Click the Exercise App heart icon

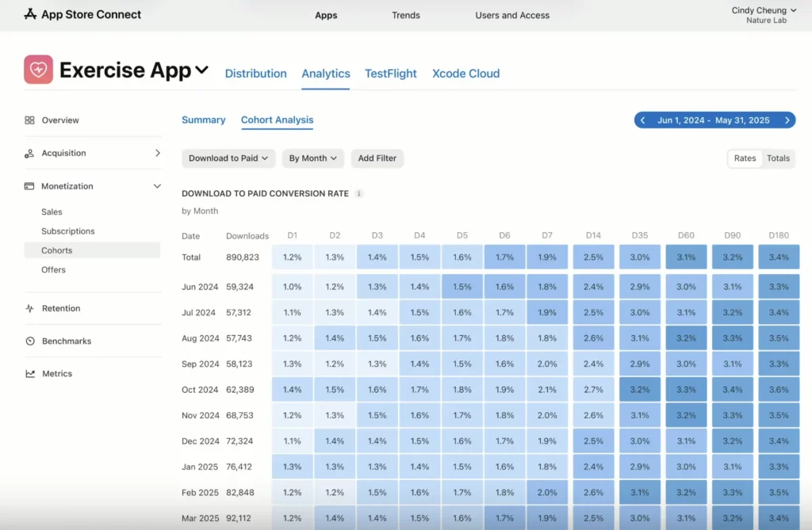click(x=38, y=70)
